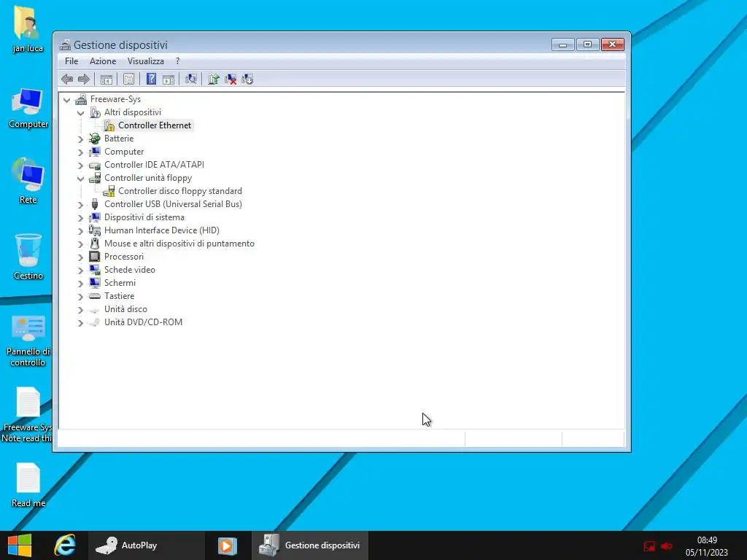Click the Tastiere keyboard icon
Image resolution: width=747 pixels, height=560 pixels.
[x=95, y=296]
